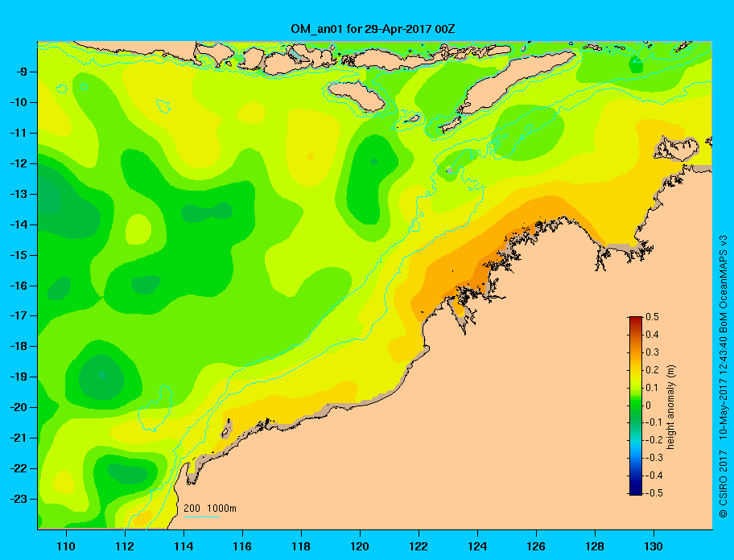Click latitude label '-14'

click(18, 224)
